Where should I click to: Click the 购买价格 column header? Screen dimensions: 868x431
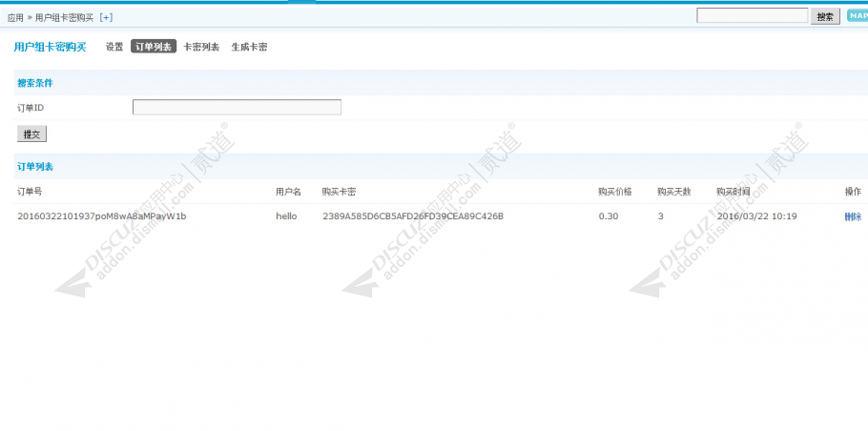pyautogui.click(x=615, y=192)
